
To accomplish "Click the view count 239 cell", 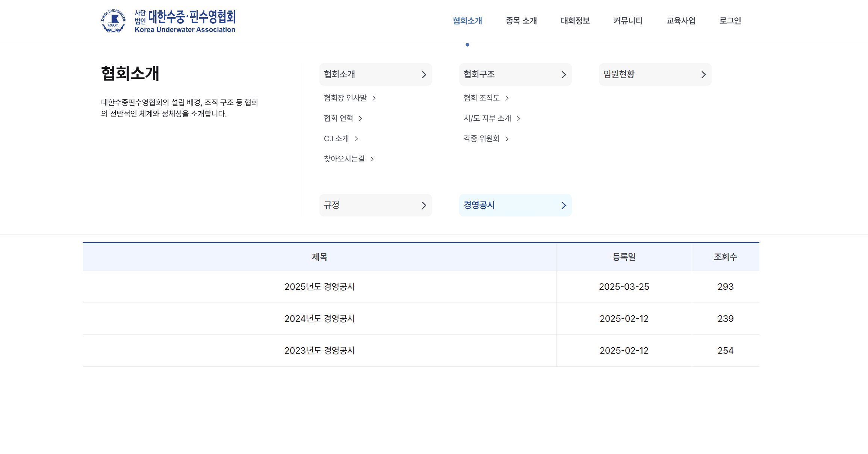I will [725, 319].
